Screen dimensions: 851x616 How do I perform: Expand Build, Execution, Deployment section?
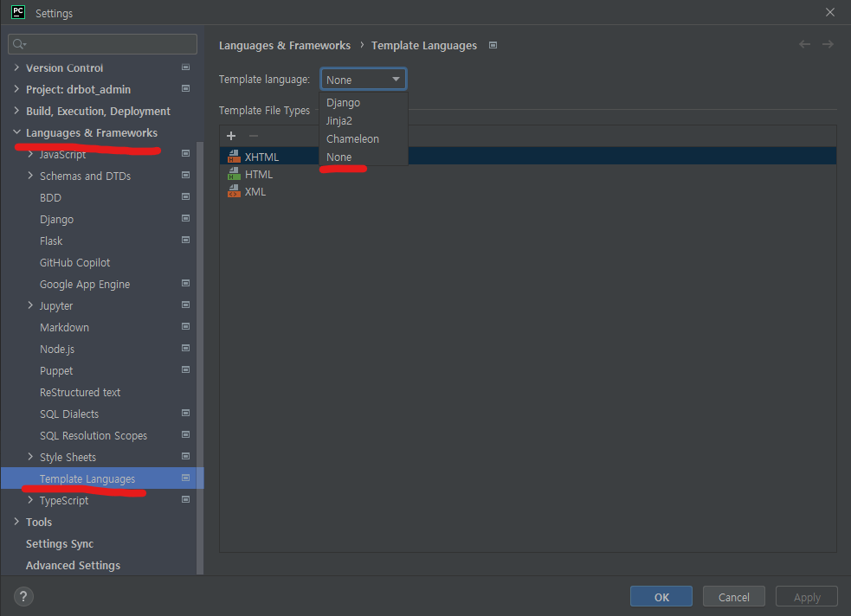pos(16,111)
